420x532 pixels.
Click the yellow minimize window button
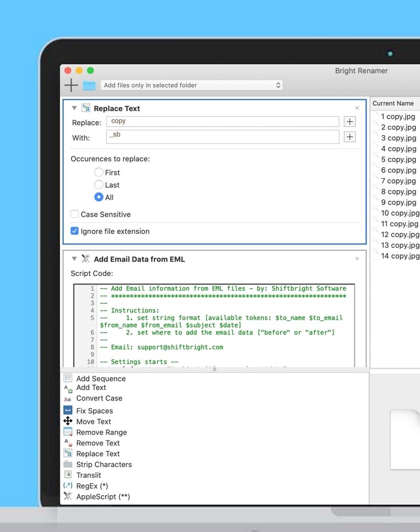79,70
